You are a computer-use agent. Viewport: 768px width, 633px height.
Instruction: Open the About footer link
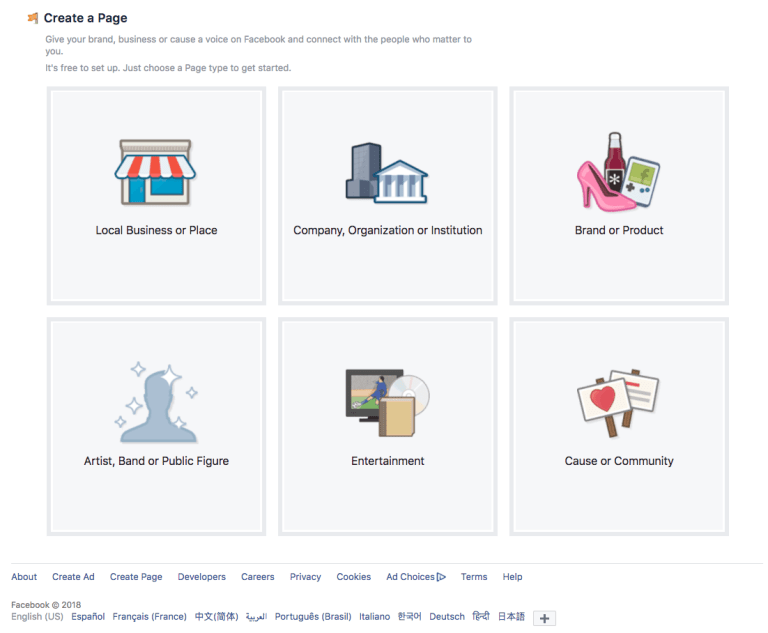point(24,577)
